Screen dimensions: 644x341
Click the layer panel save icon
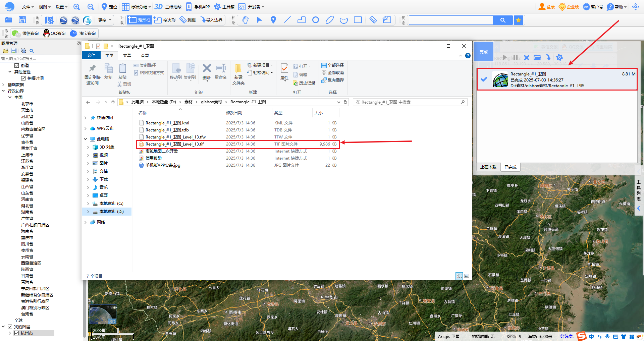tap(14, 51)
